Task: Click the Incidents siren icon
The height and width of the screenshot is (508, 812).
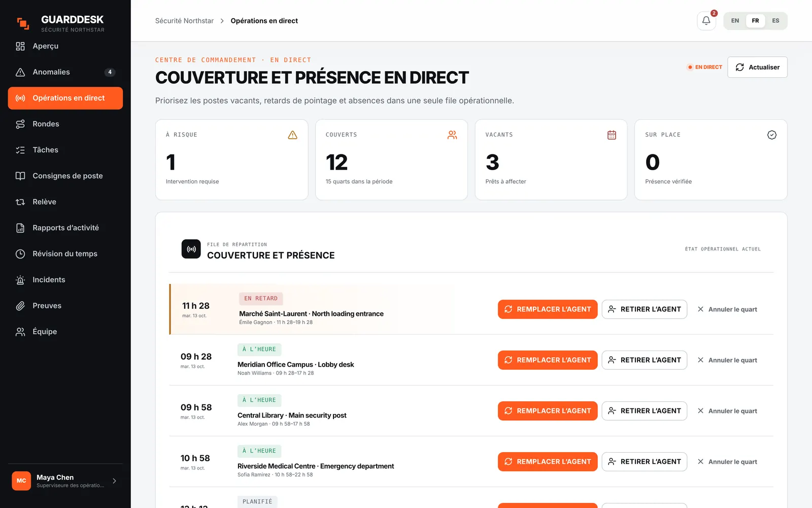Action: pyautogui.click(x=20, y=280)
